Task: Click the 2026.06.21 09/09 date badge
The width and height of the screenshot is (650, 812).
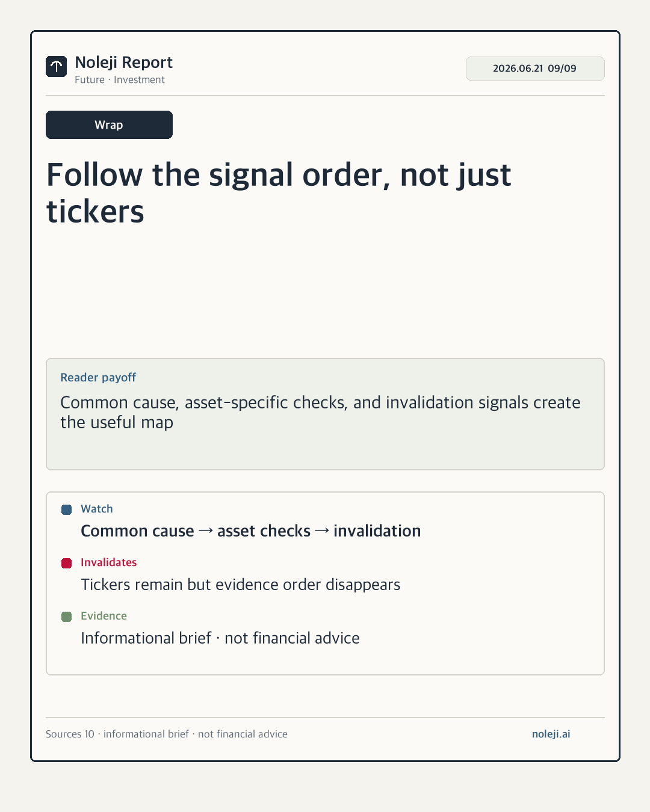Action: [535, 69]
